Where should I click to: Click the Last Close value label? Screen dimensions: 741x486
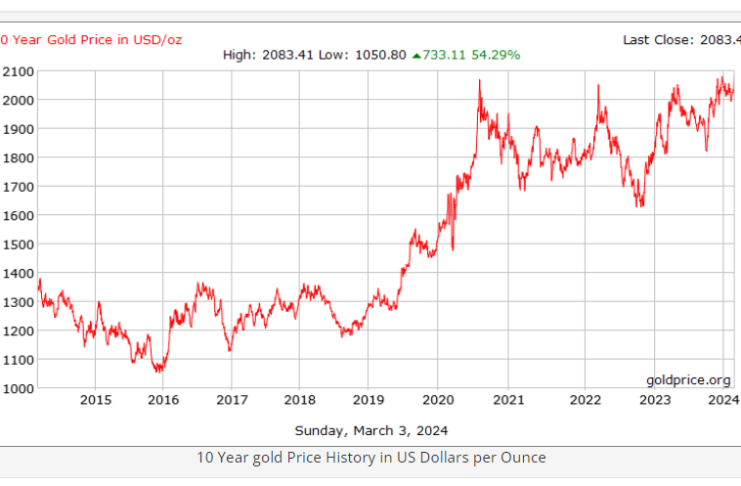click(680, 39)
